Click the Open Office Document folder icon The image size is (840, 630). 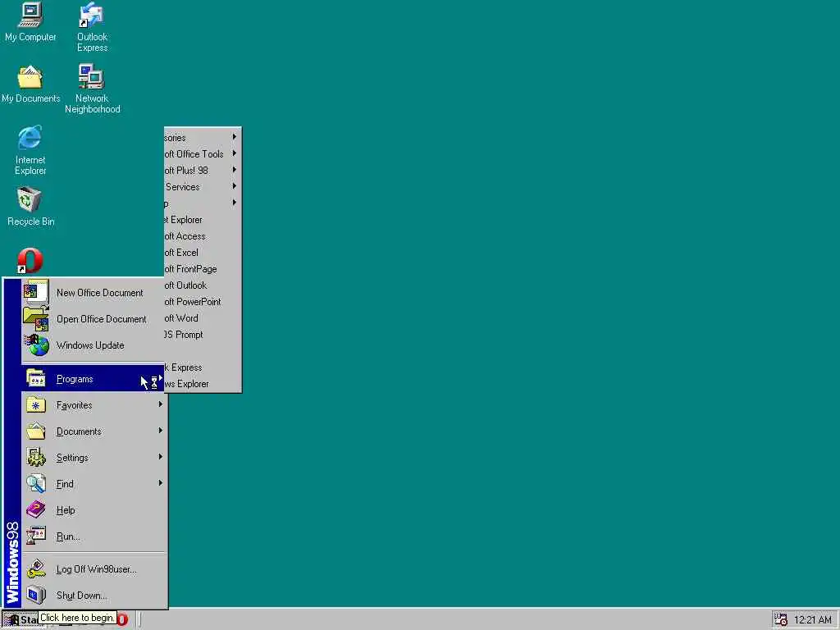(36, 319)
